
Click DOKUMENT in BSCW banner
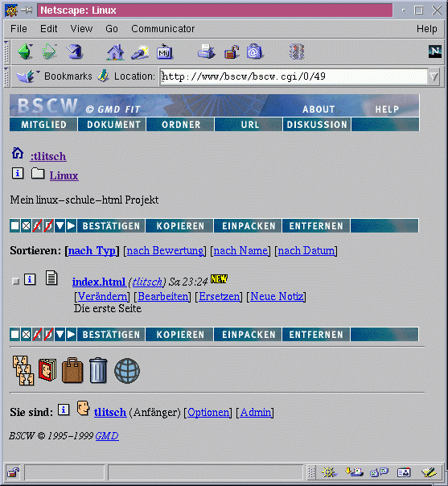[x=112, y=124]
